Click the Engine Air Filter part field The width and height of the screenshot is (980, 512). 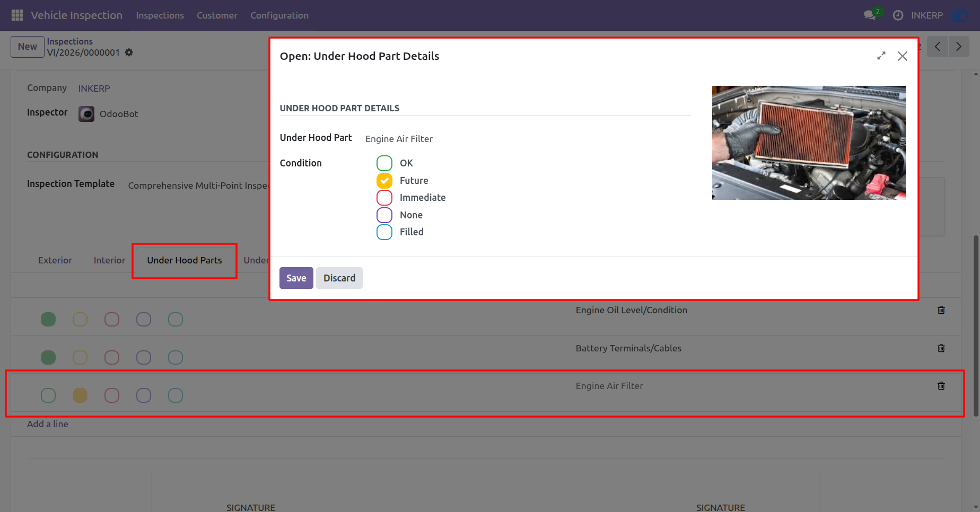(x=399, y=139)
